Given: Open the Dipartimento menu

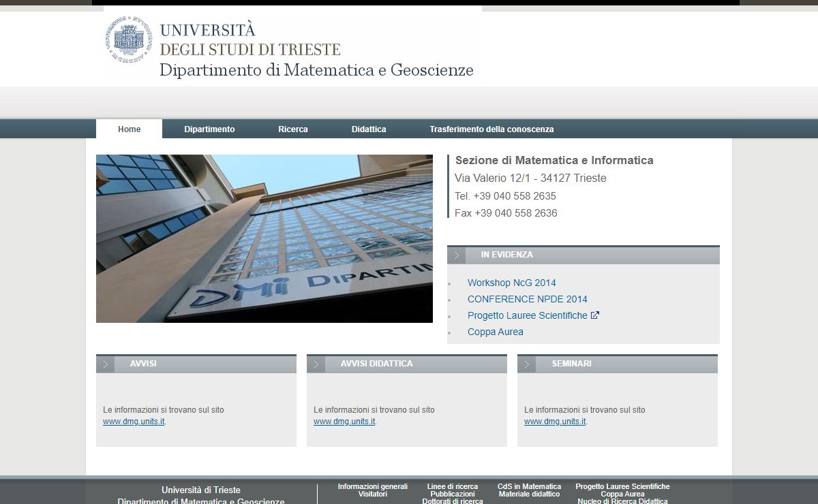Looking at the screenshot, I should coord(209,129).
